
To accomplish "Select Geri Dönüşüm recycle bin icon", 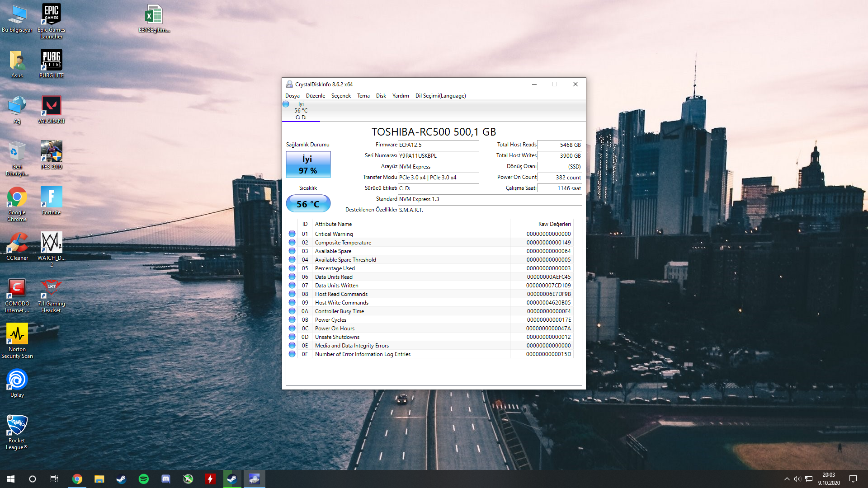I will [x=17, y=159].
